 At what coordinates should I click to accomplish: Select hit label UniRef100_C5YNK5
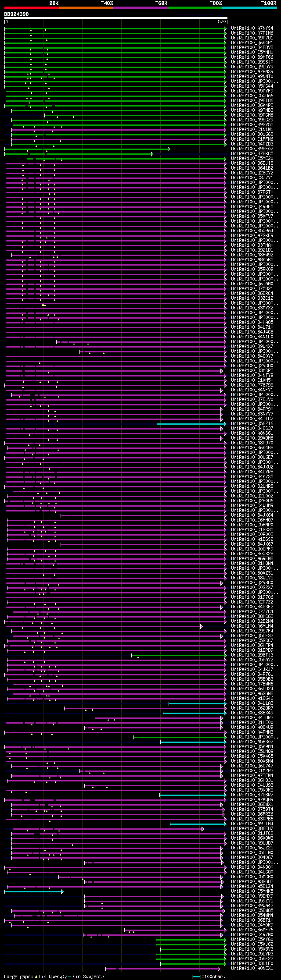[x=252, y=891]
